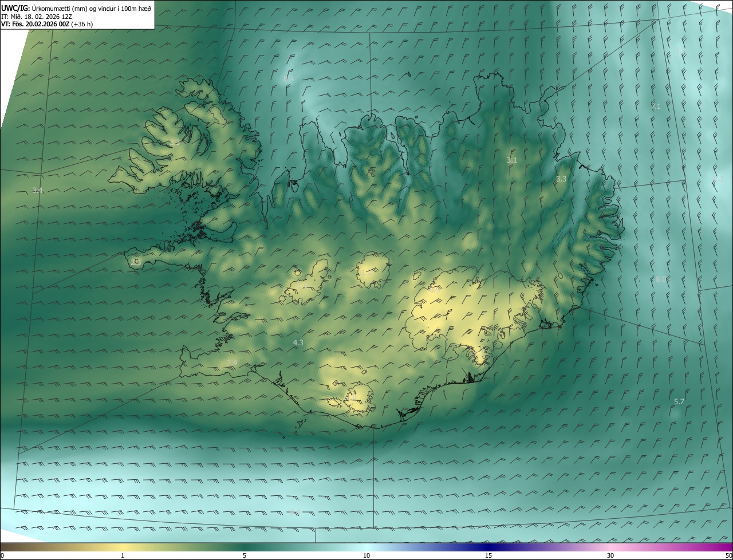733x560 pixels.
Task: Click the 8.0 value label on the map
Action: [661, 279]
